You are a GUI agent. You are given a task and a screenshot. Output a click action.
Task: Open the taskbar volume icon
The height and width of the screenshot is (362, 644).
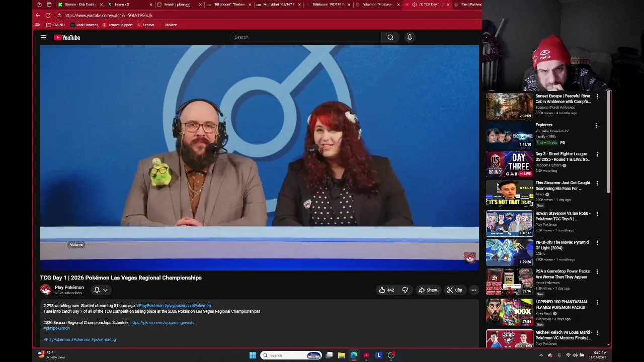click(x=575, y=355)
